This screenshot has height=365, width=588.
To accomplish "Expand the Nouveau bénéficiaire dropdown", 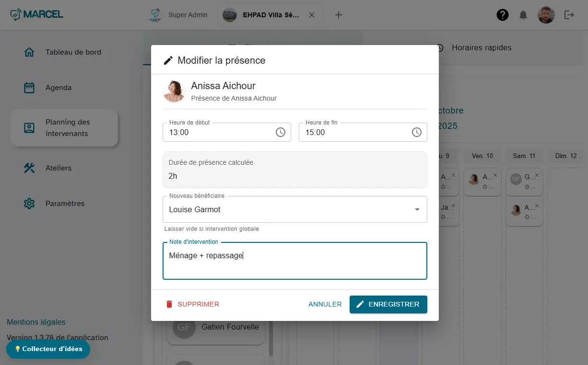I will (417, 209).
